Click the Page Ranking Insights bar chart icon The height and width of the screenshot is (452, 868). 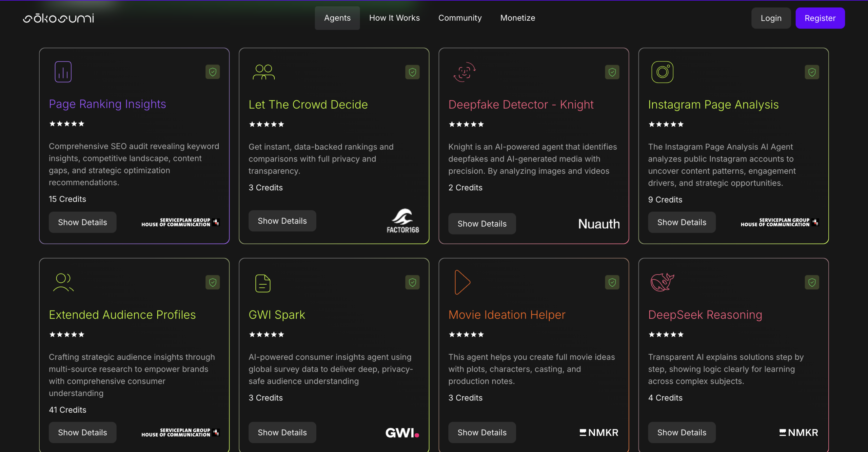pos(63,72)
